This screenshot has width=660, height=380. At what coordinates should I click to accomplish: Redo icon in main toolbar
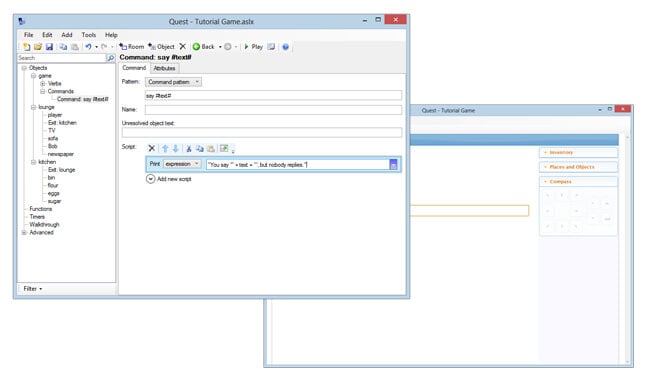104,47
